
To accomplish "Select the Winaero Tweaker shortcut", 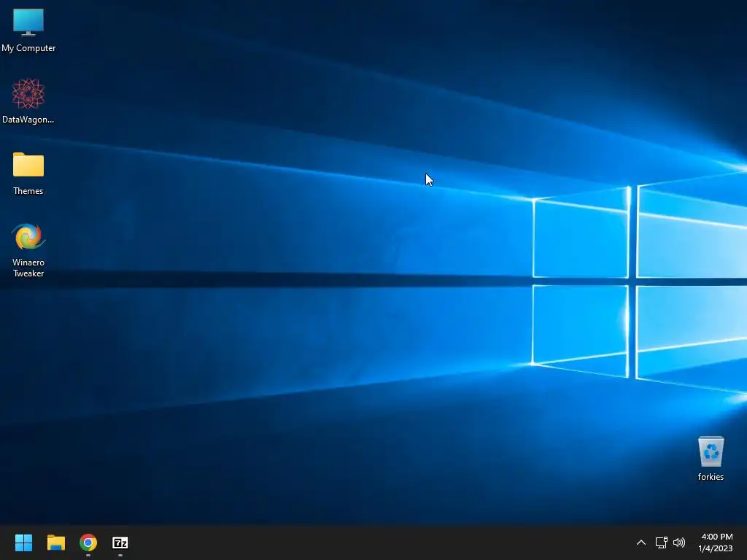I will tap(28, 250).
